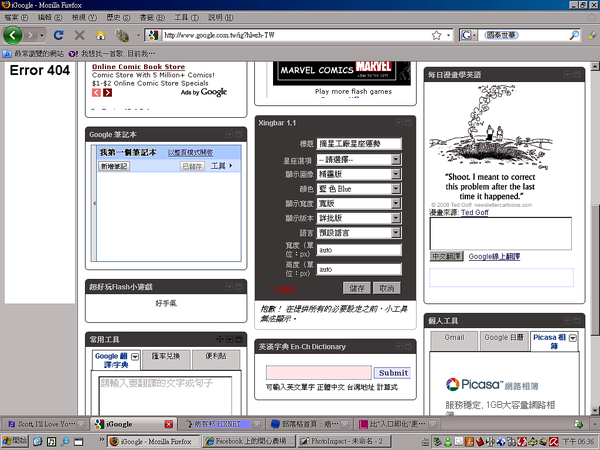Open Google Notebook gadget menu arrow
Viewport: 600px width, 450px height.
click(x=229, y=134)
